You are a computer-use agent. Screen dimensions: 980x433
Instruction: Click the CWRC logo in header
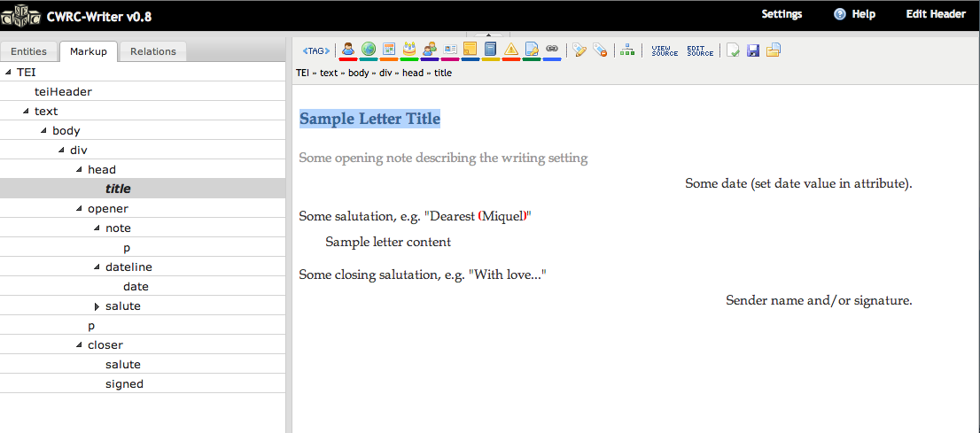coord(21,16)
